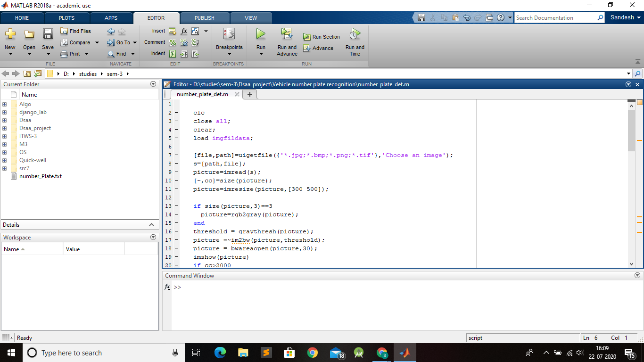Switch to the PLOTS ribbon tab

[x=66, y=18]
